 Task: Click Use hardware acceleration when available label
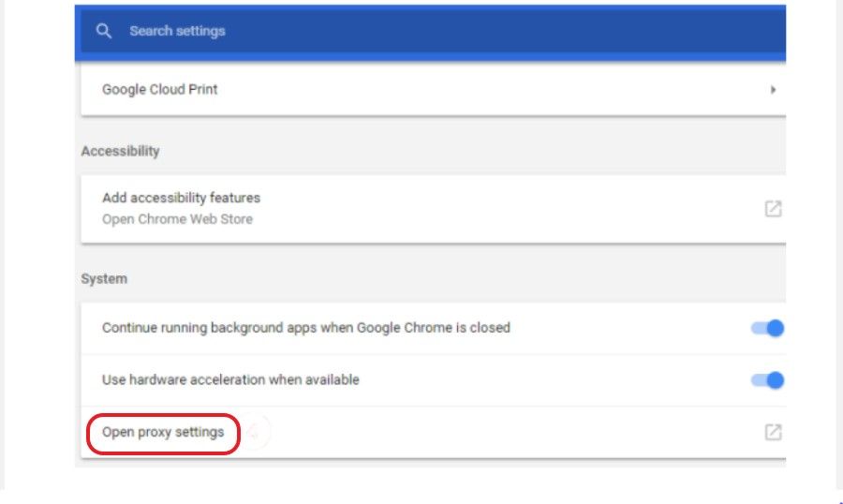pos(230,379)
